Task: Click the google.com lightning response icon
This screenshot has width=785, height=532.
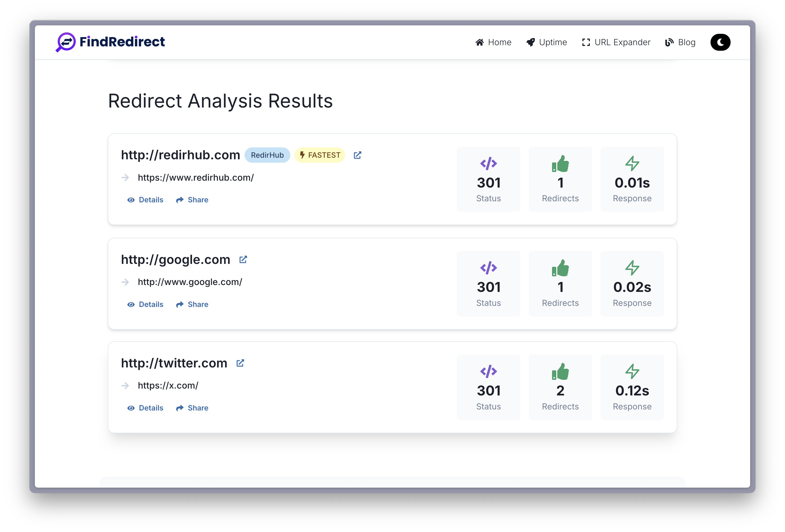Action: point(632,268)
